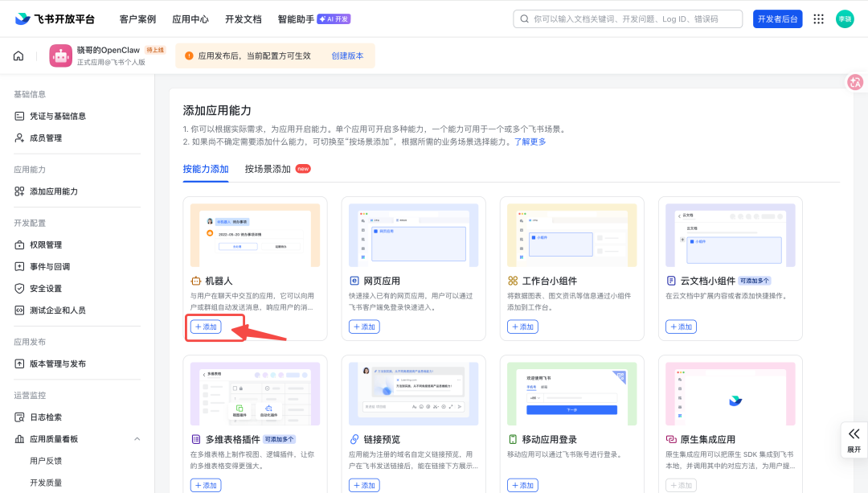
Task: Click the home icon above the sidebar
Action: click(18, 55)
